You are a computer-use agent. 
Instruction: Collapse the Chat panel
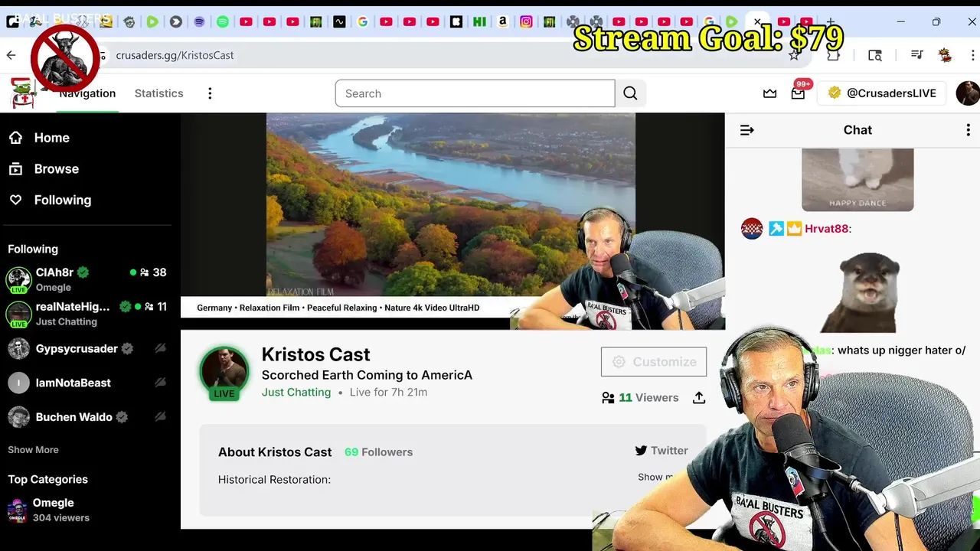747,130
